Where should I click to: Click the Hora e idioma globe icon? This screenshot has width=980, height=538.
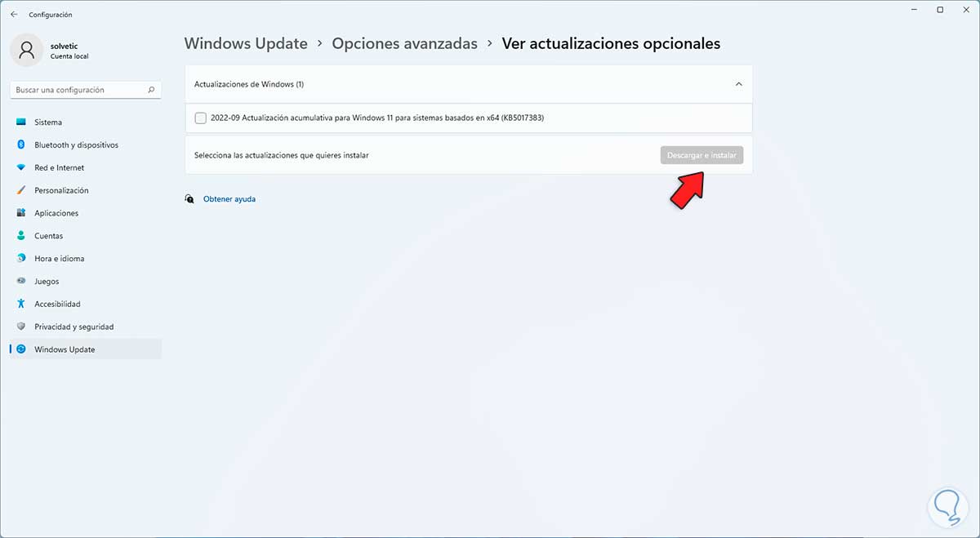21,258
